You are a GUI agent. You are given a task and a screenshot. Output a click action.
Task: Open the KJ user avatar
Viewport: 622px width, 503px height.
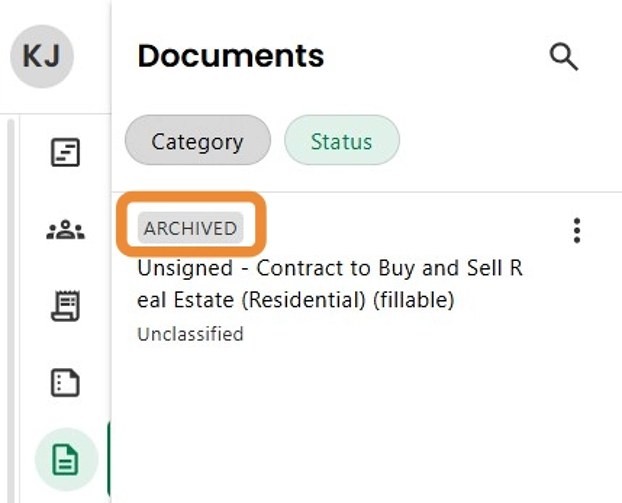coord(41,56)
